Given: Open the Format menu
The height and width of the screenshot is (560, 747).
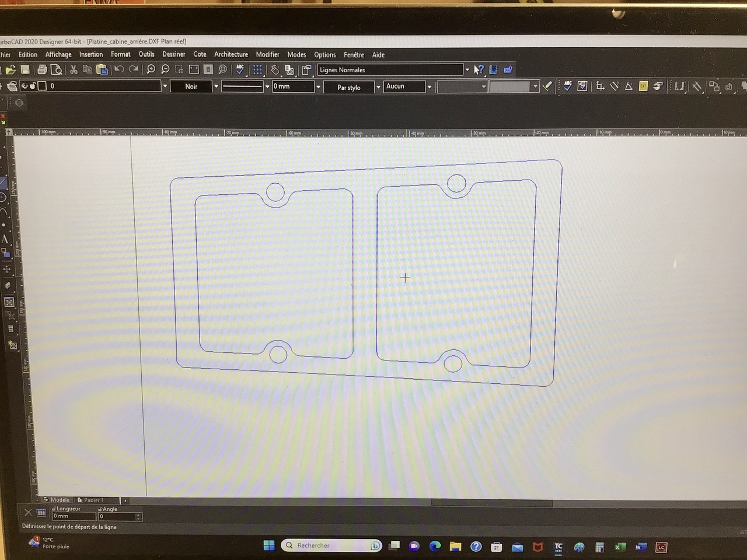Looking at the screenshot, I should click(x=121, y=54).
